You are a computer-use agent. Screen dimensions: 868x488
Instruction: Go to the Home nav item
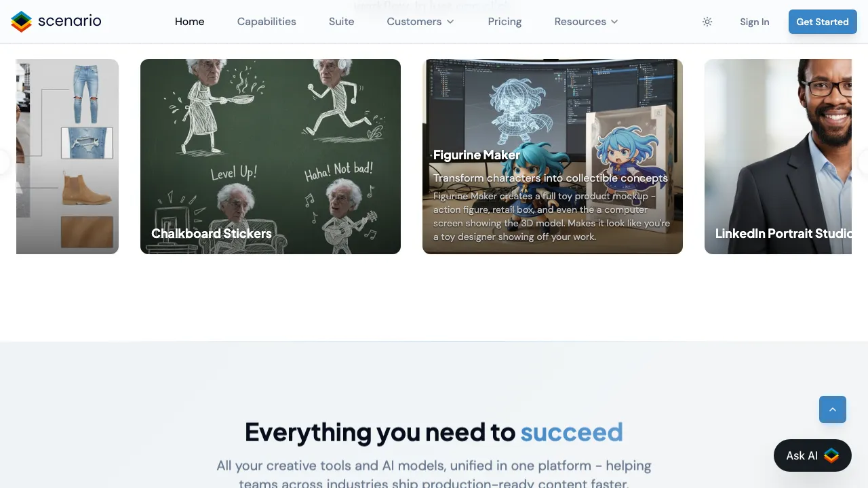190,22
